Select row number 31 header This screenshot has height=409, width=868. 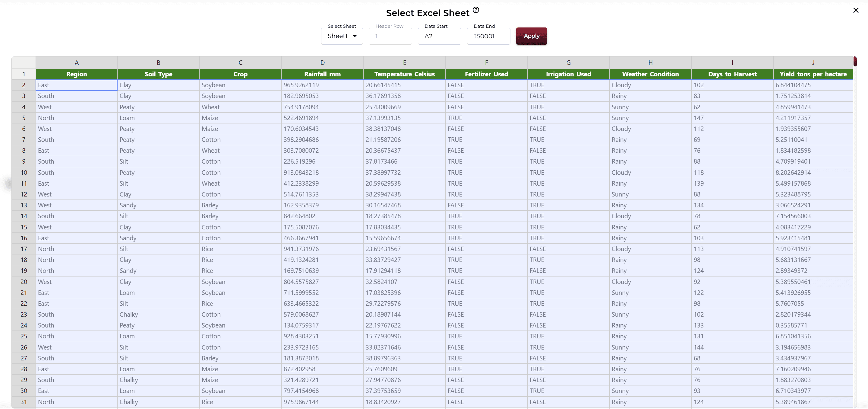pos(24,402)
